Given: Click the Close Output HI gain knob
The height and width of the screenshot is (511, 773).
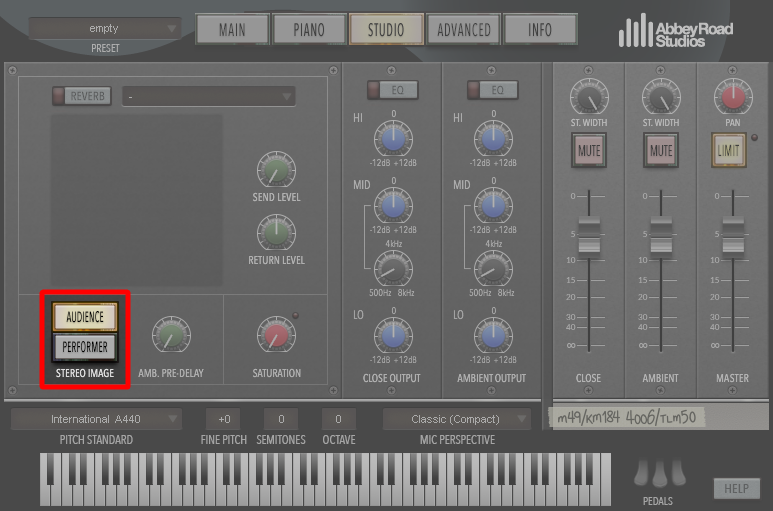Looking at the screenshot, I should (x=393, y=139).
